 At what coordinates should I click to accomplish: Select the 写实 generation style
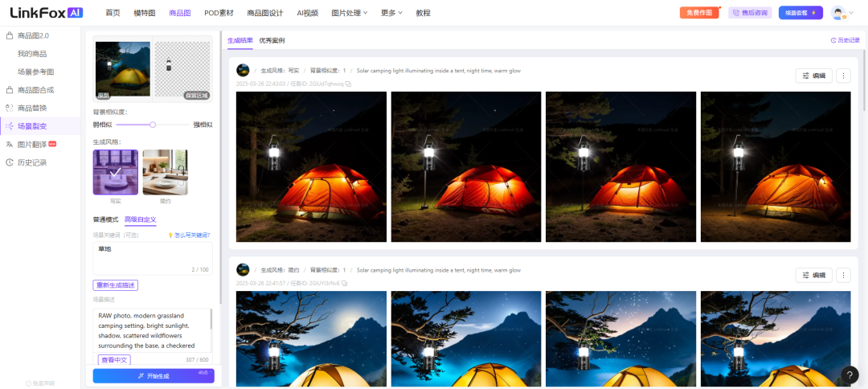coord(115,172)
